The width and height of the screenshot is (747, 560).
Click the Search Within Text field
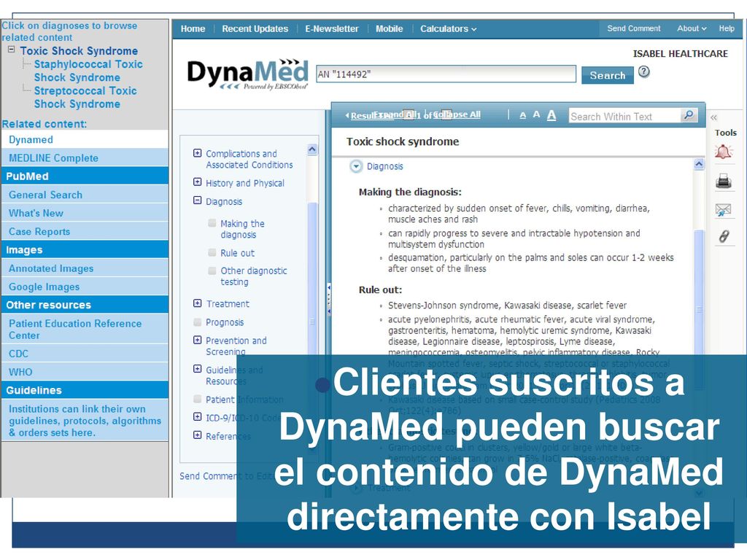click(x=625, y=116)
